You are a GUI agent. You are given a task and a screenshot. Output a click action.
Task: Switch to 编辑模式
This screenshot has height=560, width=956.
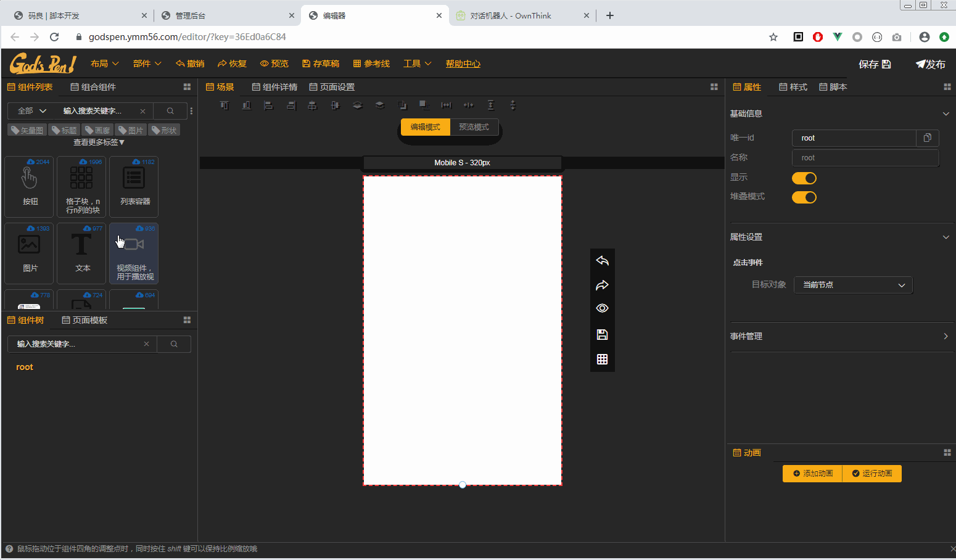tap(426, 127)
